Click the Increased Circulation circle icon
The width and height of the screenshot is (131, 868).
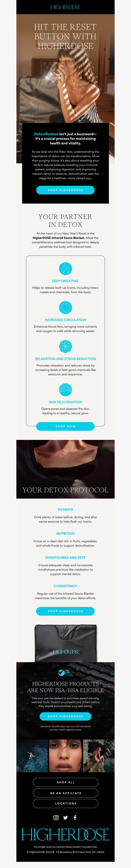click(x=65, y=307)
